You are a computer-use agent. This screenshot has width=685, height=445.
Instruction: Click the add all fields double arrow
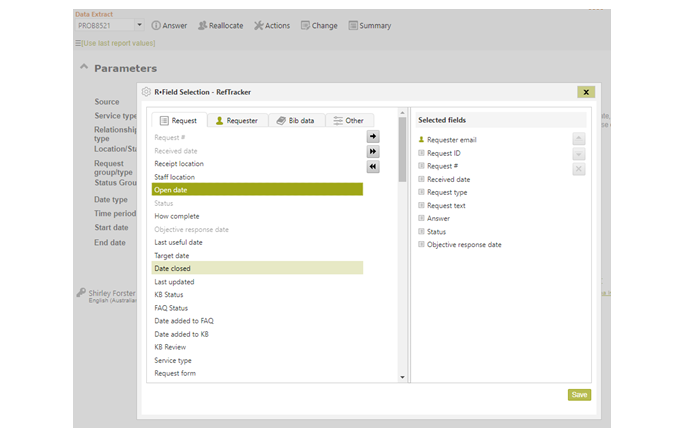[x=373, y=152]
